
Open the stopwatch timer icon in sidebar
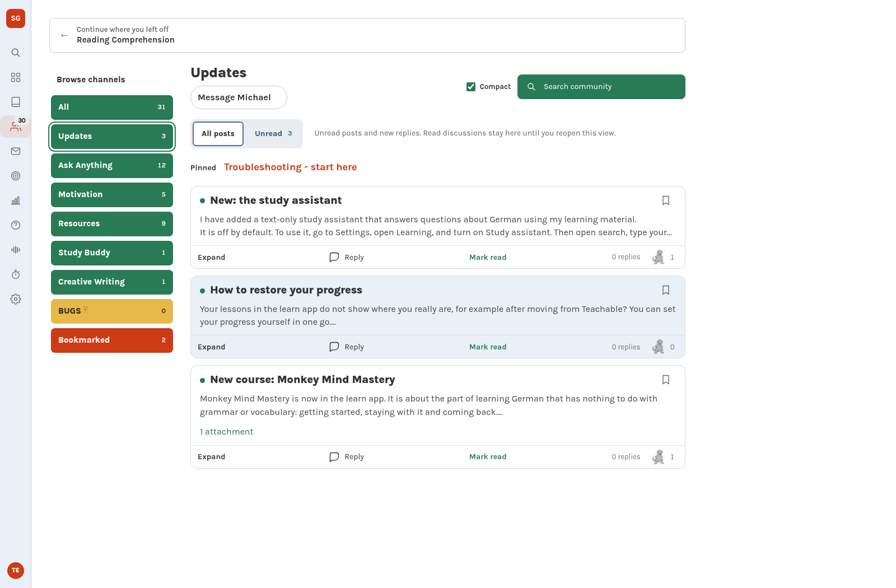click(16, 274)
